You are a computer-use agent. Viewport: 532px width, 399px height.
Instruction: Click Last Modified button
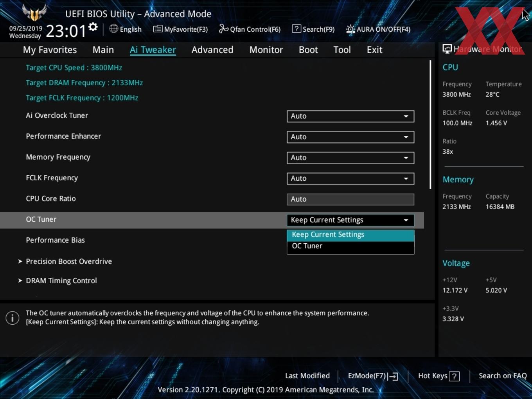point(307,376)
